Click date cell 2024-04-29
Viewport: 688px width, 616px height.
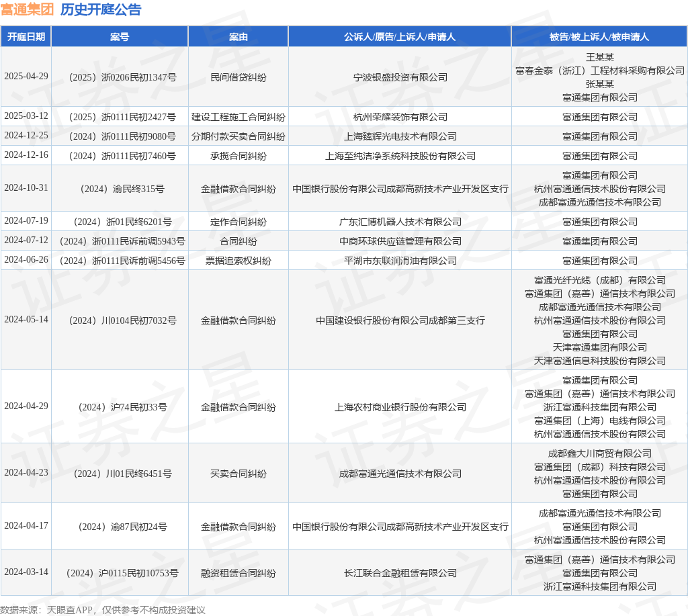(26, 406)
